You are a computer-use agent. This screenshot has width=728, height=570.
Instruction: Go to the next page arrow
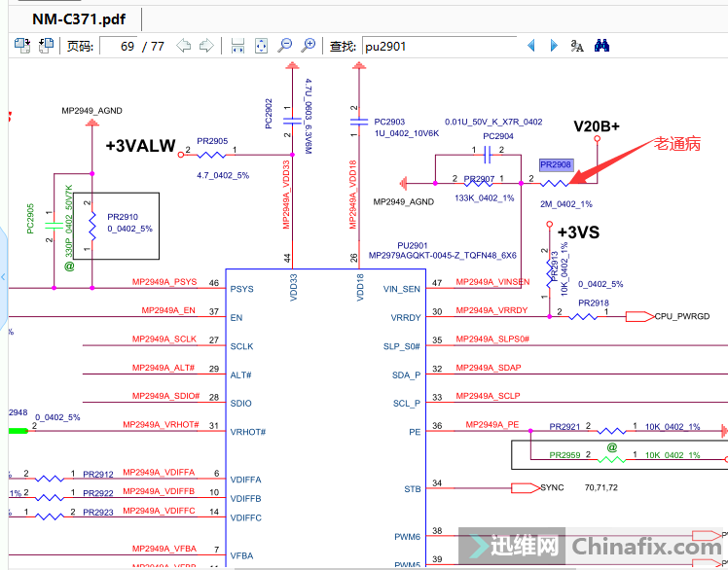tap(206, 46)
